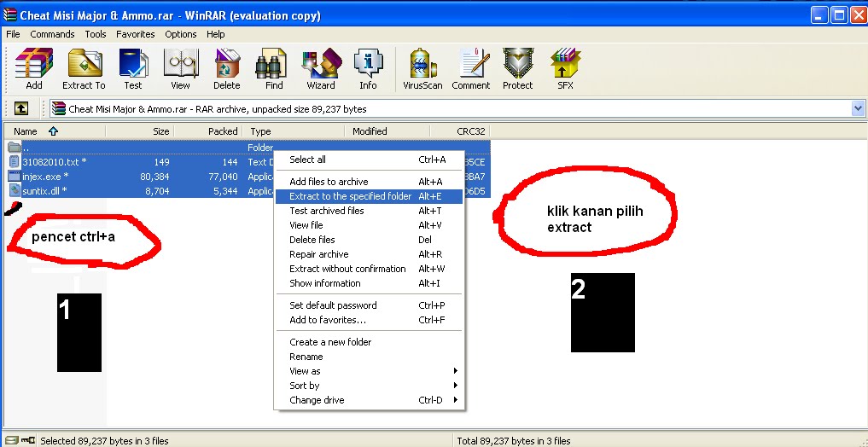This screenshot has height=447, width=868.
Task: Click the Delete toolbar icon
Action: (227, 62)
